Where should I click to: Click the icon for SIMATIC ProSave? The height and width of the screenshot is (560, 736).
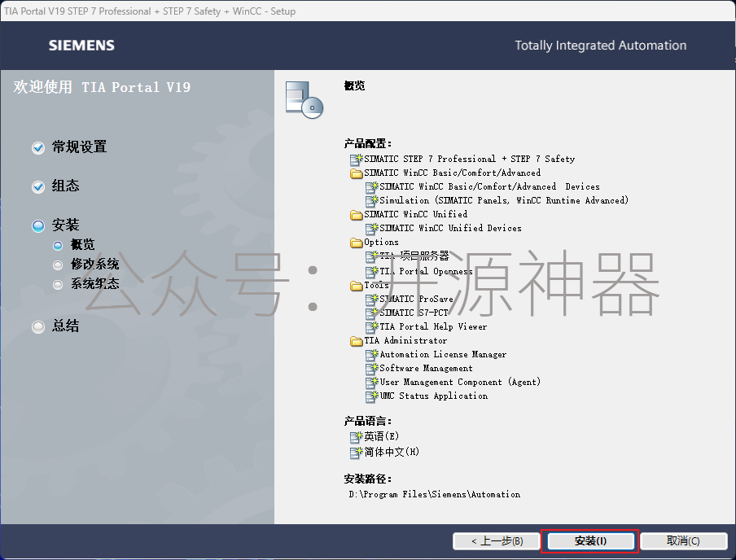tap(372, 300)
